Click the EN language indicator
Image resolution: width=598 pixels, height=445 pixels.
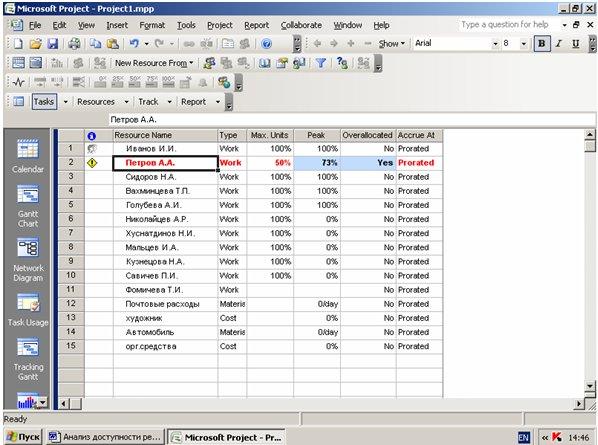(x=524, y=437)
